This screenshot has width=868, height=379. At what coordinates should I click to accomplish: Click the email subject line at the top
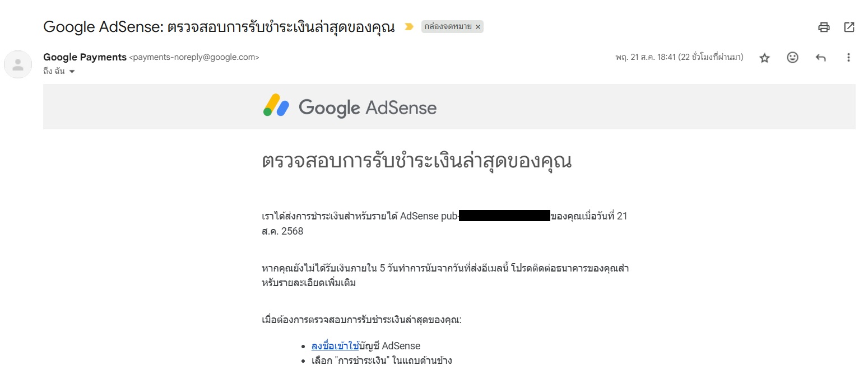[x=219, y=26]
